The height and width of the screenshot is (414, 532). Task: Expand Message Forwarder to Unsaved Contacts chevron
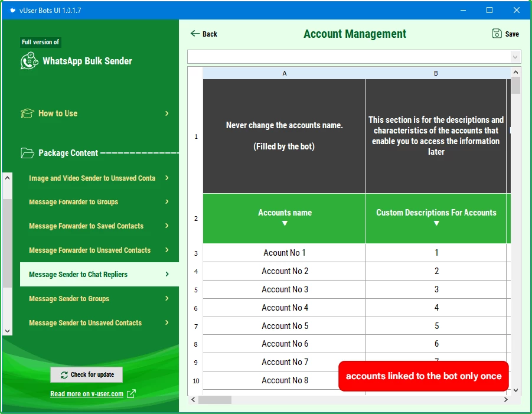pyautogui.click(x=167, y=250)
